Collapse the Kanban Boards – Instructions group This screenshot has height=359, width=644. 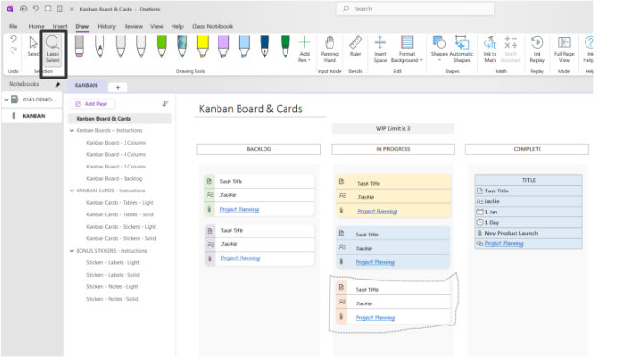[72, 130]
